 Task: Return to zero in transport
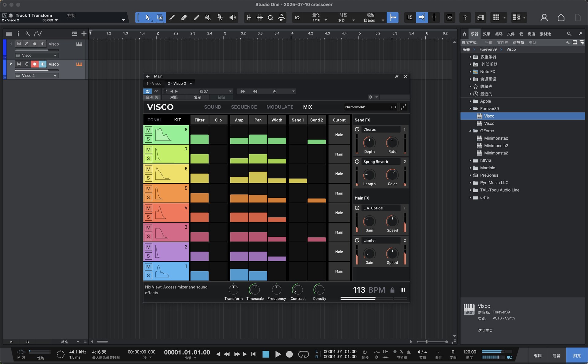pos(253,354)
